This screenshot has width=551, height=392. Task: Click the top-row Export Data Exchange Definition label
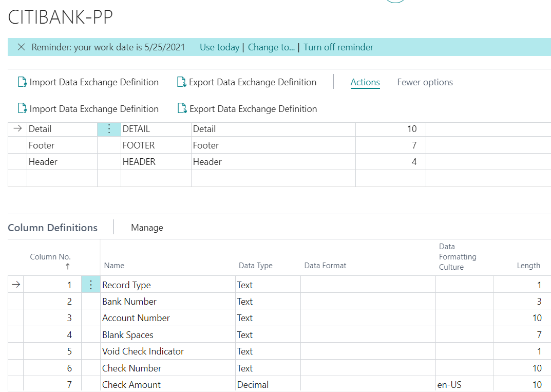[253, 82]
